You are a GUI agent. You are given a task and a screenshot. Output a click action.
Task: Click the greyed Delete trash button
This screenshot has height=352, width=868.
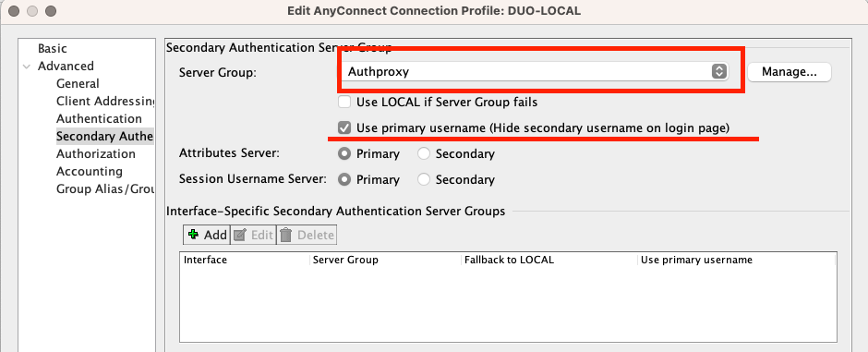point(307,235)
